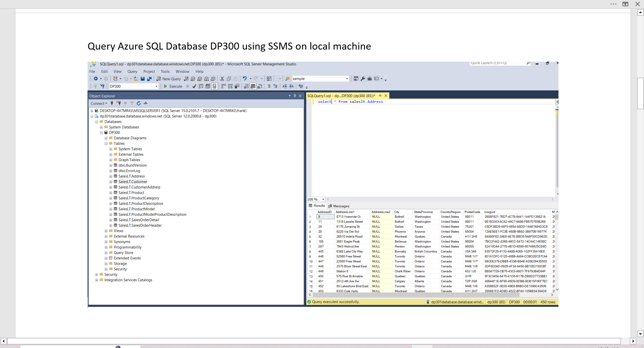The image size is (644, 348).
Task: Decrease the line indent
Action: (x=285, y=86)
